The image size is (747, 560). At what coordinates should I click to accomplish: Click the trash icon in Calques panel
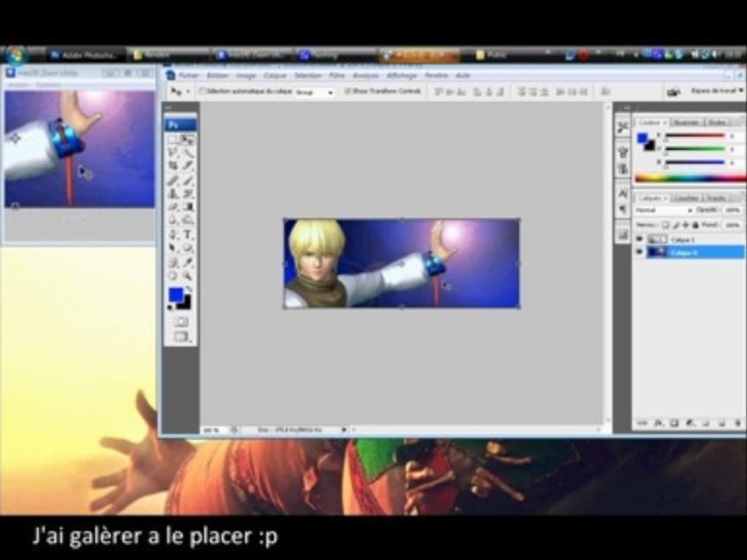(x=738, y=423)
